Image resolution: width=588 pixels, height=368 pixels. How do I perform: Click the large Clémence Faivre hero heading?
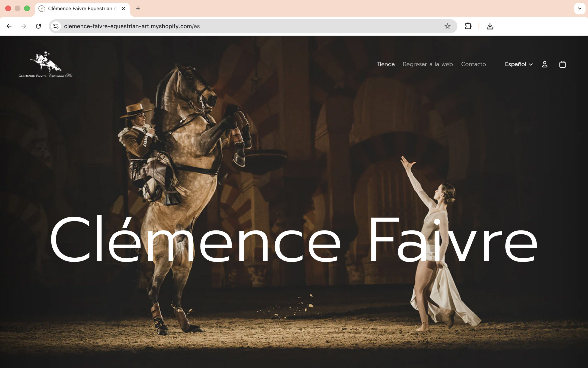tap(294, 239)
